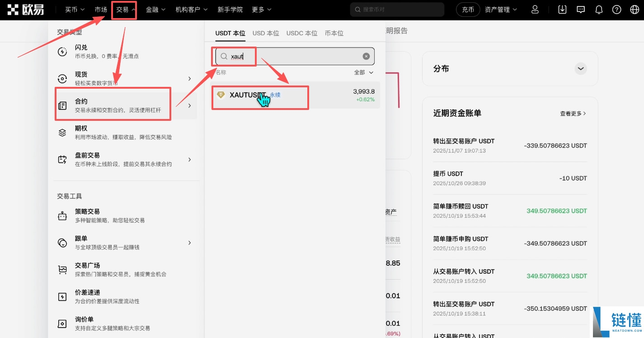Select the 跟单 copy trading icon
This screenshot has height=338, width=644.
[62, 243]
